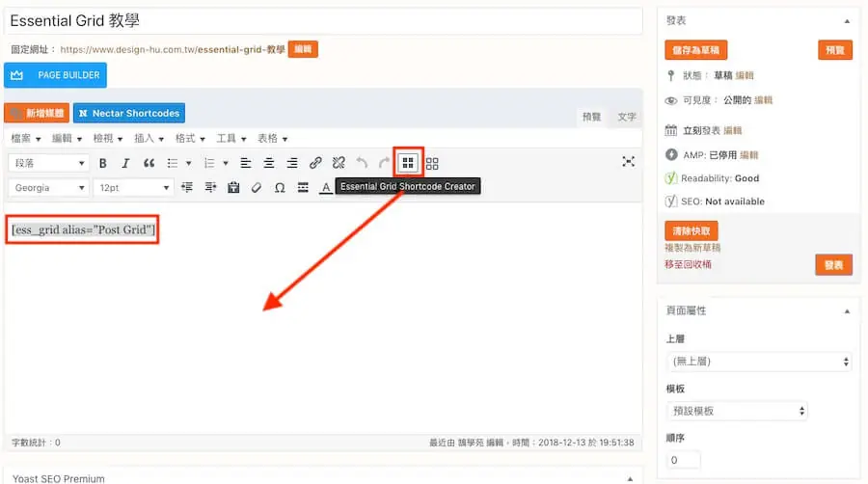This screenshot has width=868, height=484.
Task: Open the 上層 parent page dropdown
Action: pos(759,362)
